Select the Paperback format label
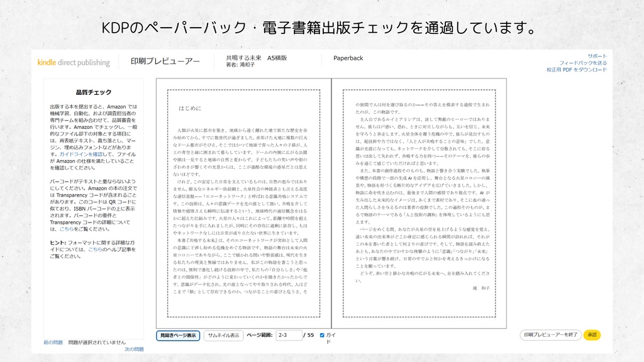644x362 pixels. (x=350, y=58)
